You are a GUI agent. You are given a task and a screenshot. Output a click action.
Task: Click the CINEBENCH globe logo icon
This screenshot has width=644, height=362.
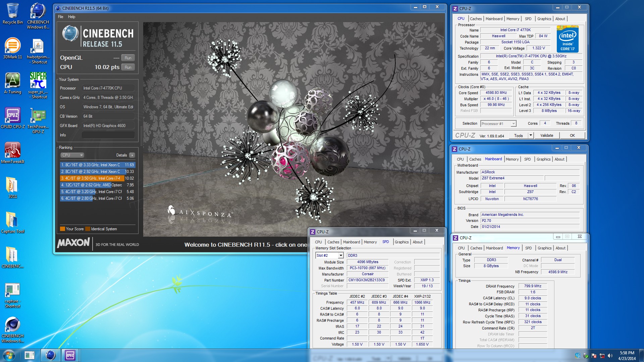(x=70, y=34)
